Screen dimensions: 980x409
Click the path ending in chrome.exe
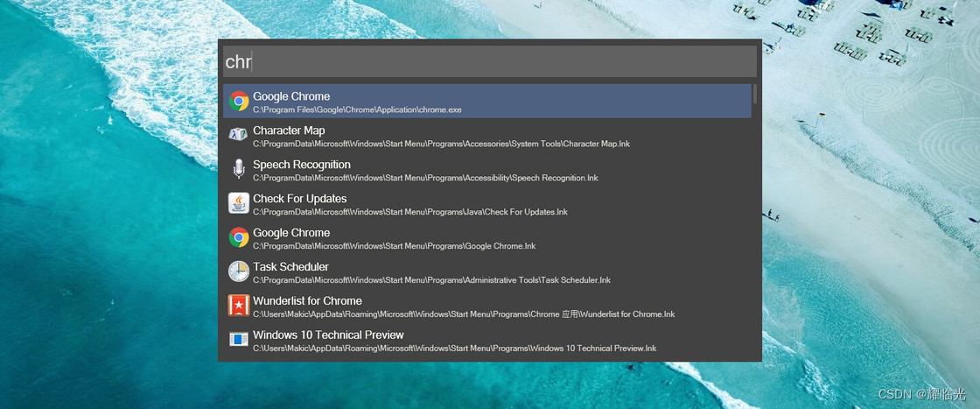pyautogui.click(x=358, y=110)
